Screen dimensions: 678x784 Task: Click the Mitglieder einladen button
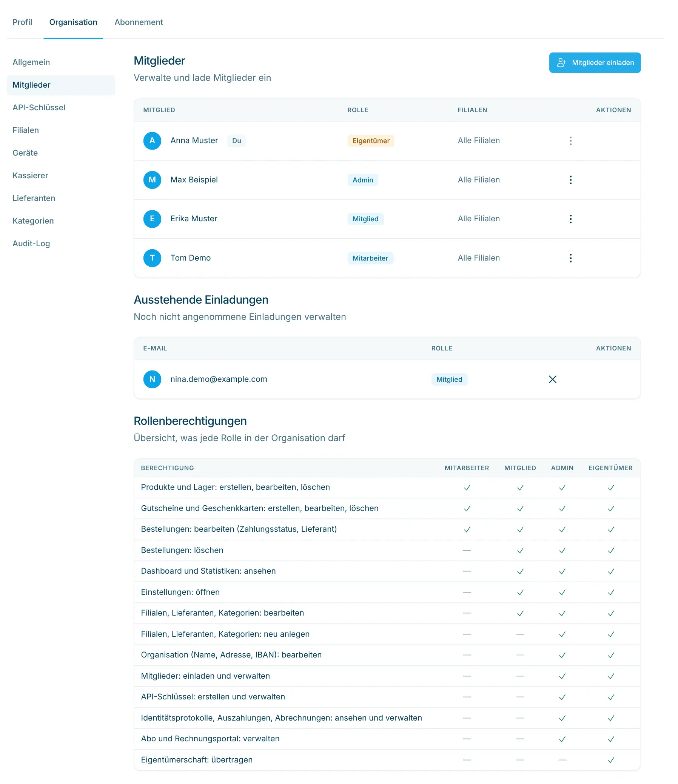pos(595,63)
